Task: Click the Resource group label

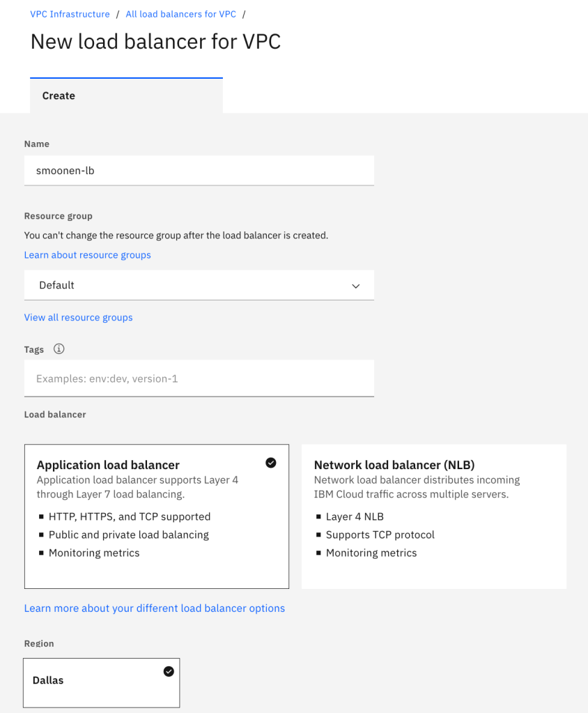Action: [58, 216]
